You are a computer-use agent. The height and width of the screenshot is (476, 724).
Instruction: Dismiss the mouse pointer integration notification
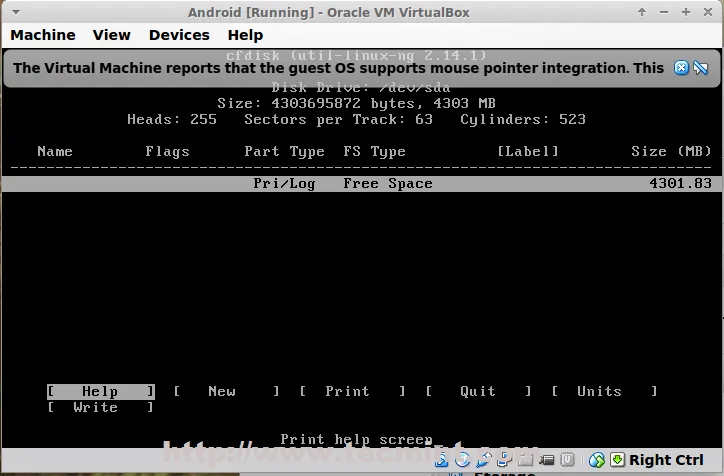pos(682,68)
